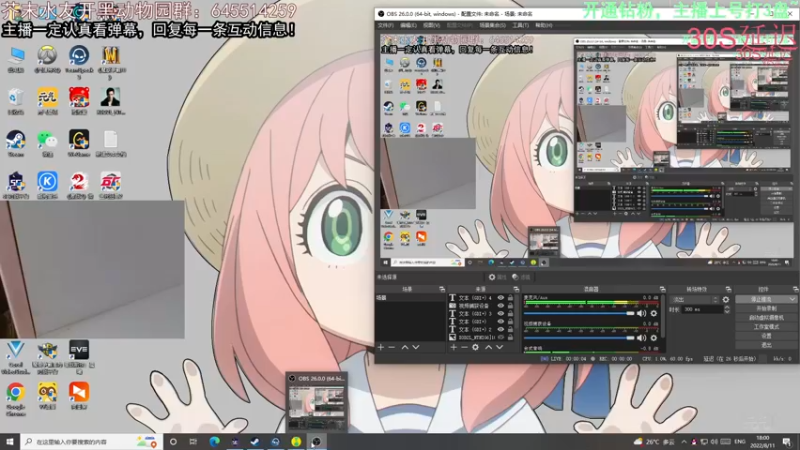Open Task View on the taskbar
This screenshot has height=450, width=800.
pos(193,442)
